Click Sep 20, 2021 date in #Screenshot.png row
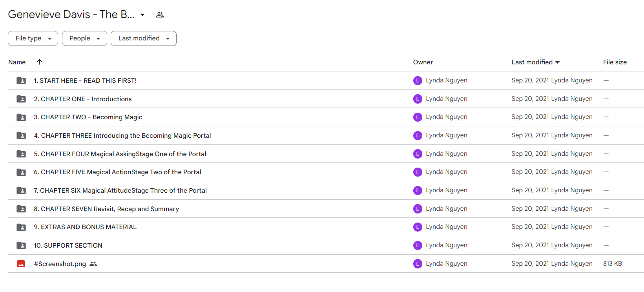644x292 pixels. tap(530, 264)
